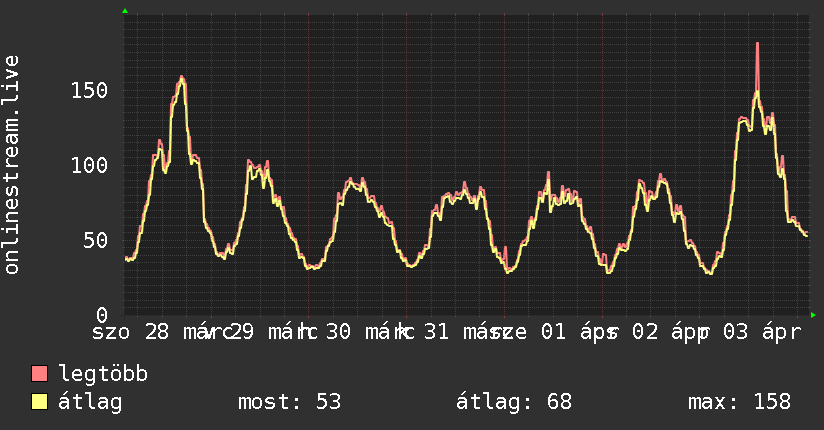The image size is (824, 430).
Task: Select the legtöbb legend label
Action: click(x=103, y=374)
